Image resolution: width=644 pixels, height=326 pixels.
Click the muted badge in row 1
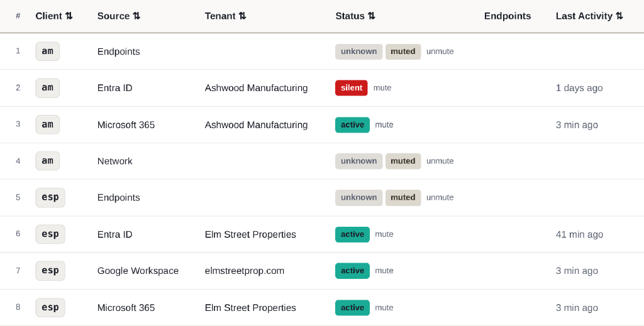point(403,52)
